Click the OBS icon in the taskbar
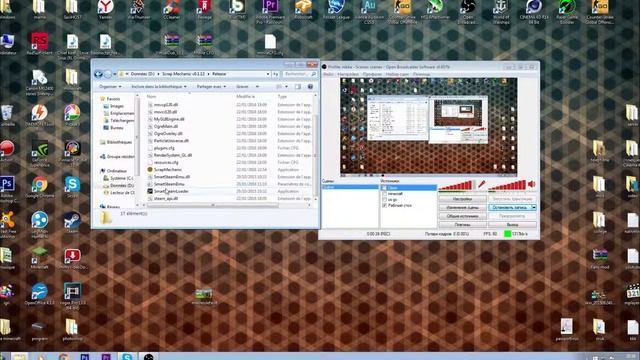The height and width of the screenshot is (360, 640). (149, 357)
